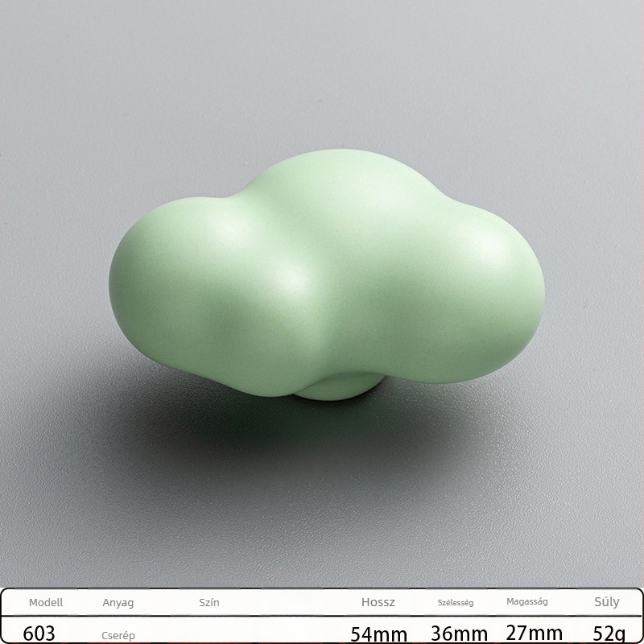Click the left lobe of the green knob
This screenshot has width=644, height=644.
[x=161, y=282]
